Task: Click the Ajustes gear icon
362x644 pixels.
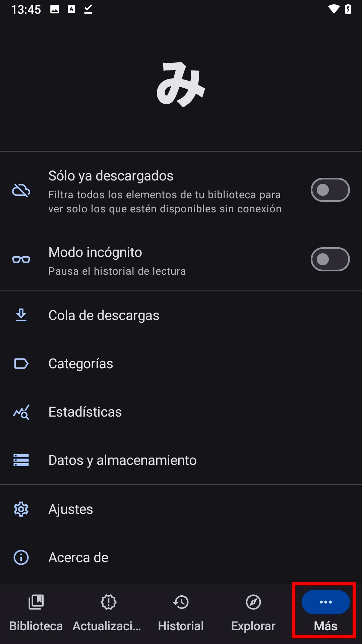Action: (21, 509)
